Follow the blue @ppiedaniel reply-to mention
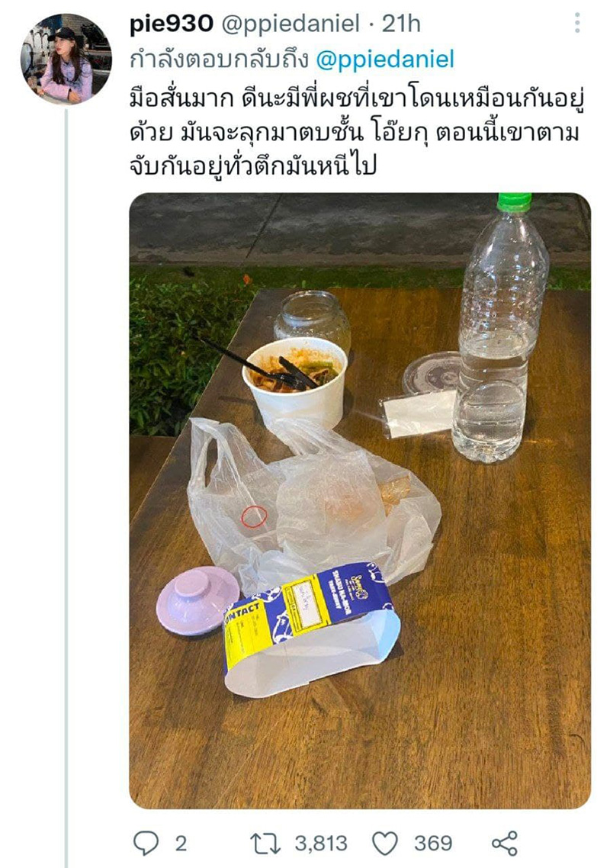The image size is (610, 868). pyautogui.click(x=385, y=59)
